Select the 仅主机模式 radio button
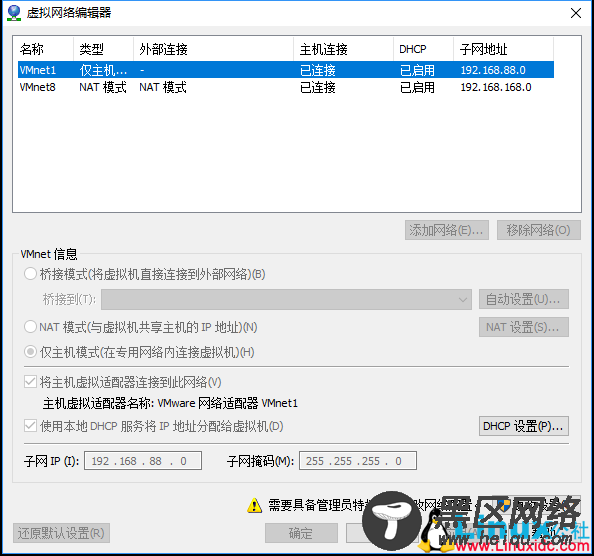The image size is (594, 556). pos(30,352)
